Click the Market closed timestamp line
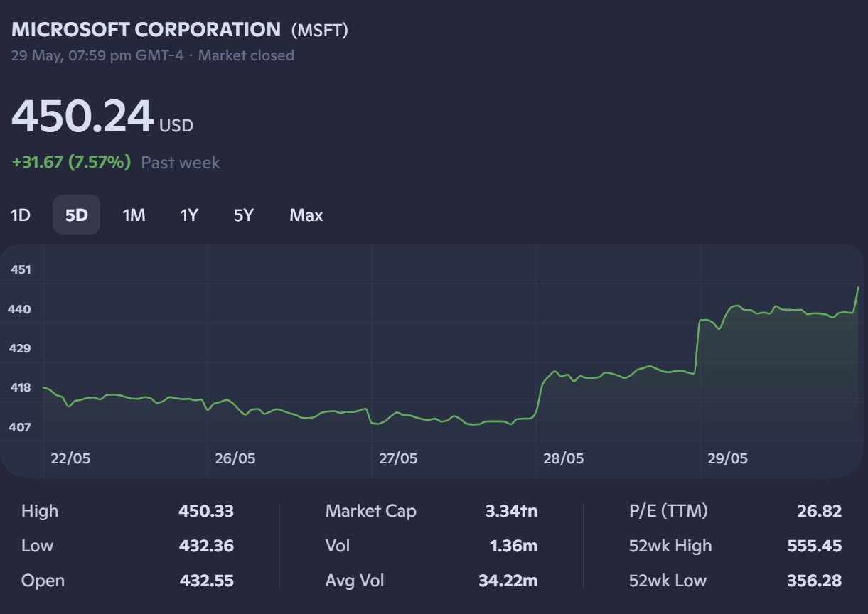Viewport: 868px width, 614px height. [x=152, y=55]
